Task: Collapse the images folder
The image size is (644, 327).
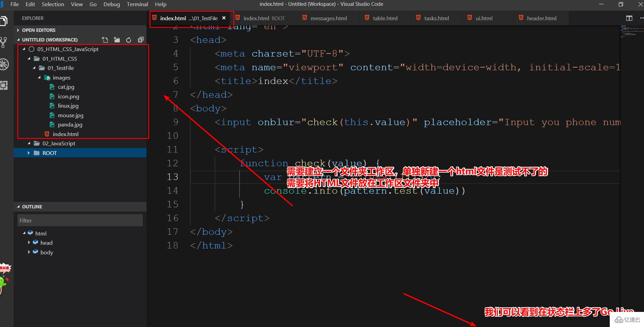Action: [39, 77]
